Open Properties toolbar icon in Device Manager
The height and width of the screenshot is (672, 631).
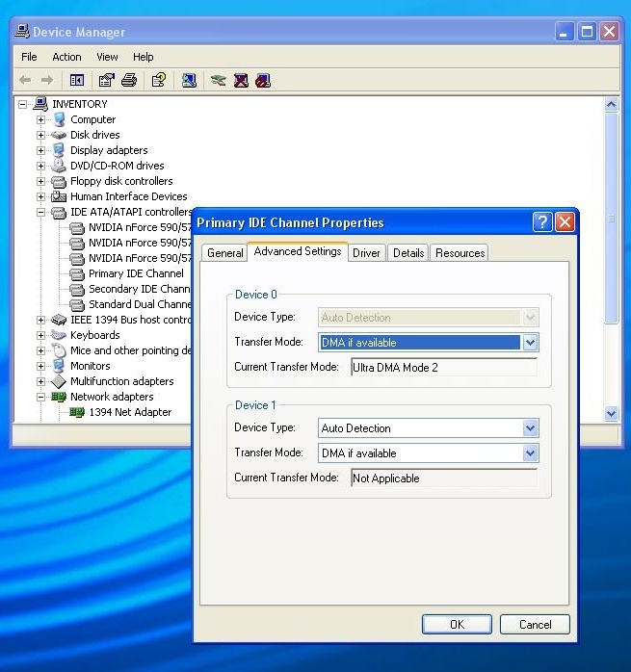(x=106, y=80)
